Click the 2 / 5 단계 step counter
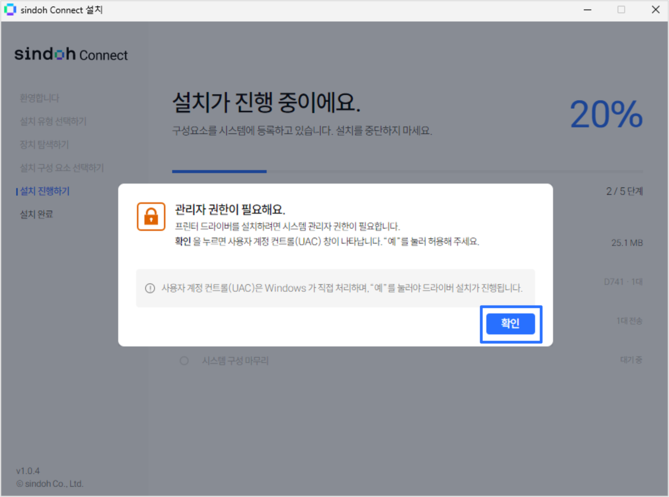This screenshot has height=497, width=669. (x=624, y=191)
